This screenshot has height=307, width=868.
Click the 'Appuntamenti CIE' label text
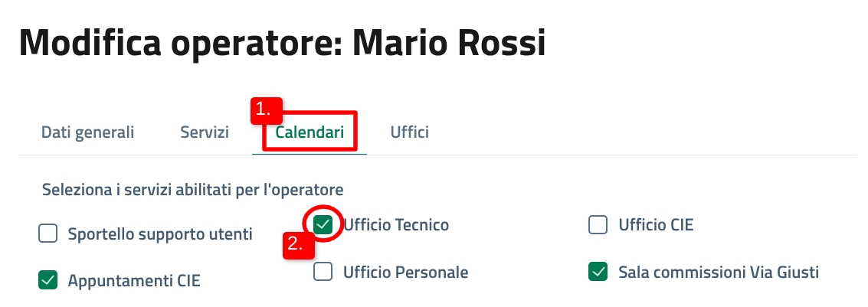(134, 281)
